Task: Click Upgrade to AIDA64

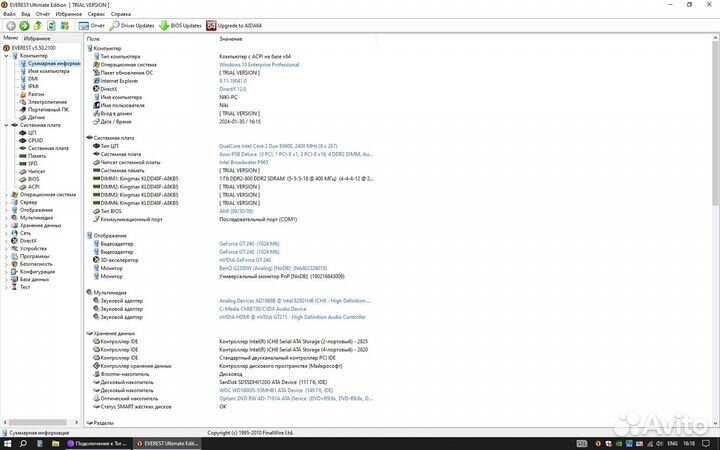Action: pyautogui.click(x=234, y=26)
